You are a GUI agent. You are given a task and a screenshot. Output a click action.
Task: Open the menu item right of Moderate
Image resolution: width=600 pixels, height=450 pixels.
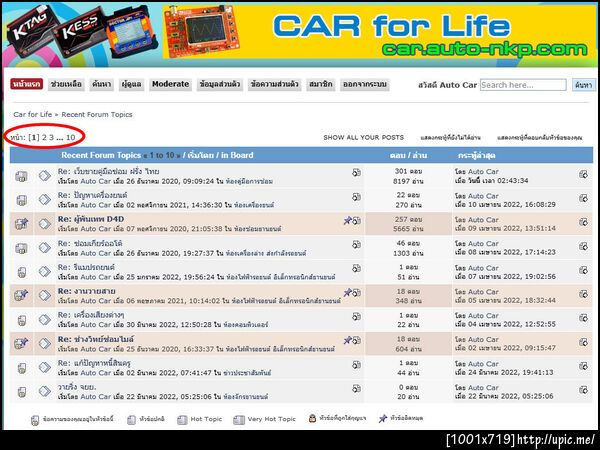[220, 84]
